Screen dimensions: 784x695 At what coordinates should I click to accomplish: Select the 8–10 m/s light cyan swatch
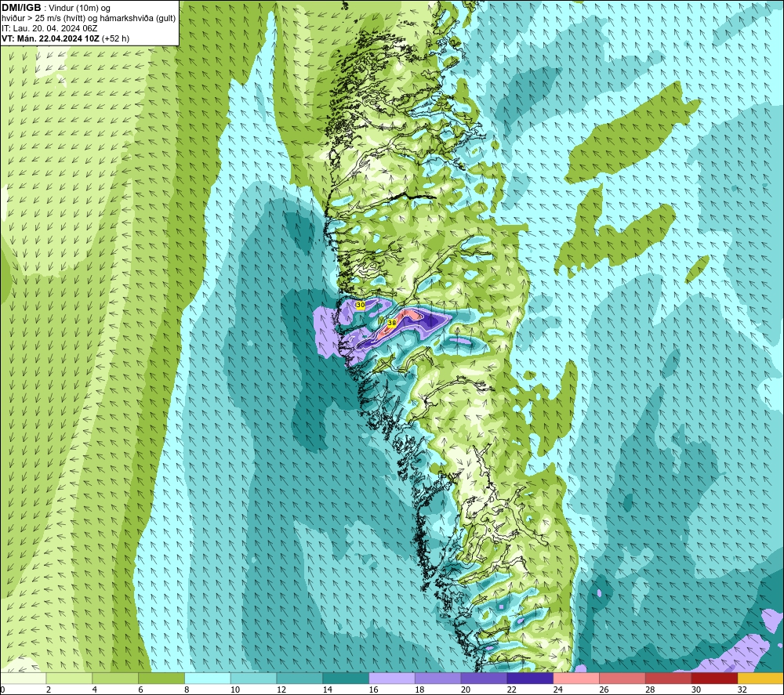point(208,679)
